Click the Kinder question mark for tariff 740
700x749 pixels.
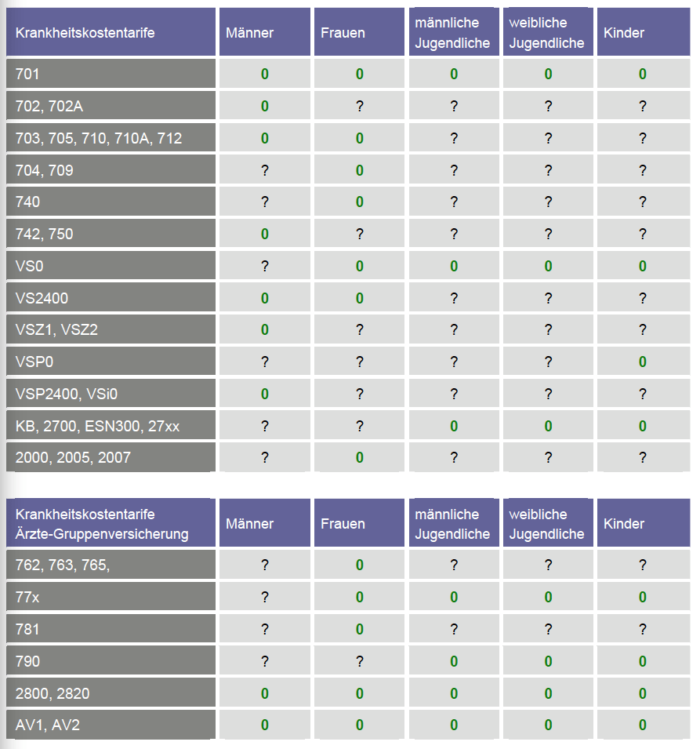pyautogui.click(x=643, y=202)
